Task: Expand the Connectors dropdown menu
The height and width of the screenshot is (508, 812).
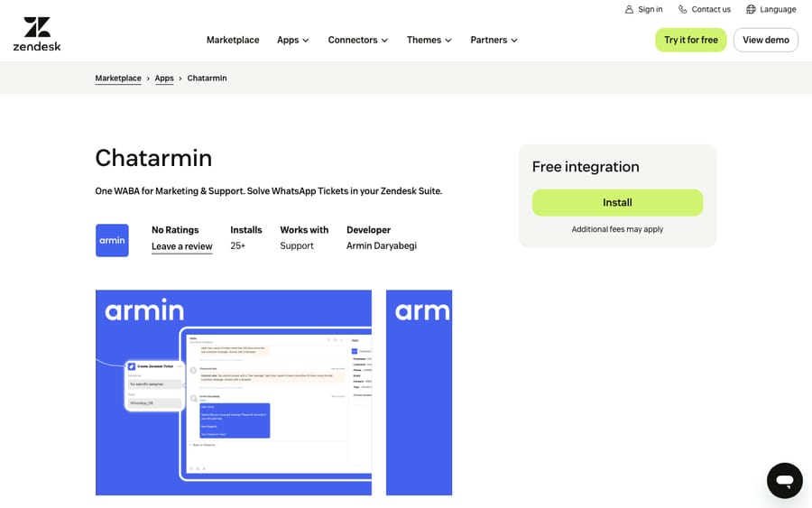Action: (x=358, y=40)
